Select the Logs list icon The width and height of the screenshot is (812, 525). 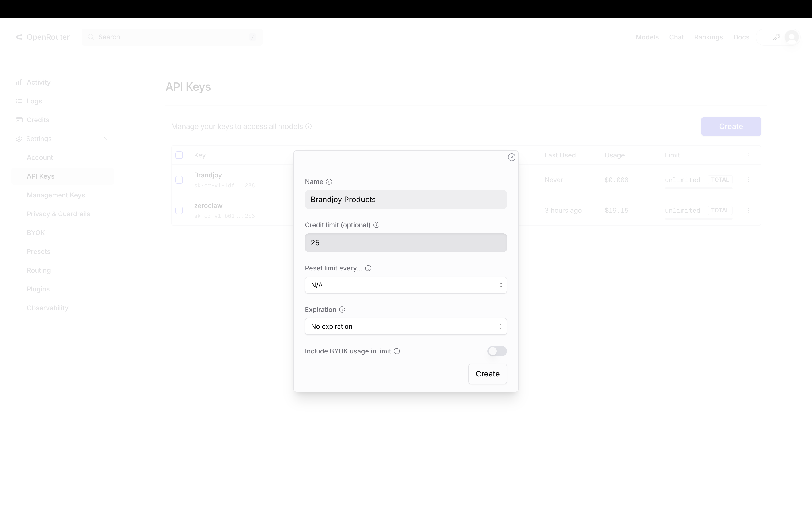[x=20, y=101]
